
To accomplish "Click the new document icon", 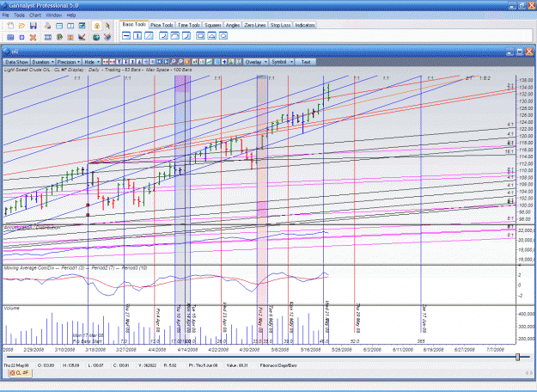I will point(10,26).
